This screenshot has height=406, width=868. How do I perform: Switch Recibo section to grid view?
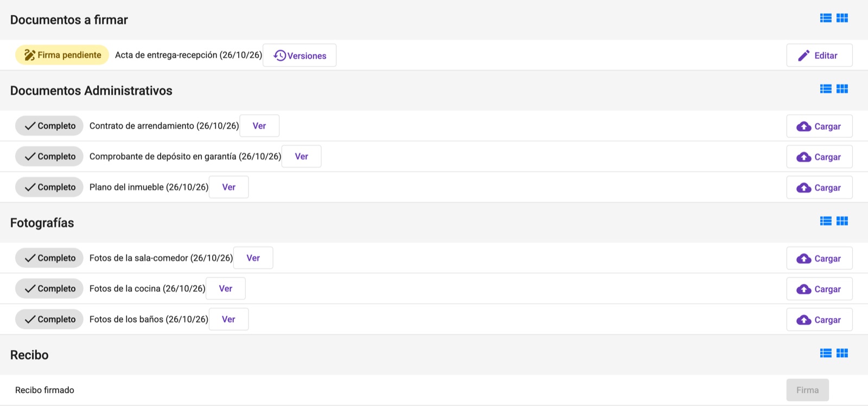coord(842,353)
